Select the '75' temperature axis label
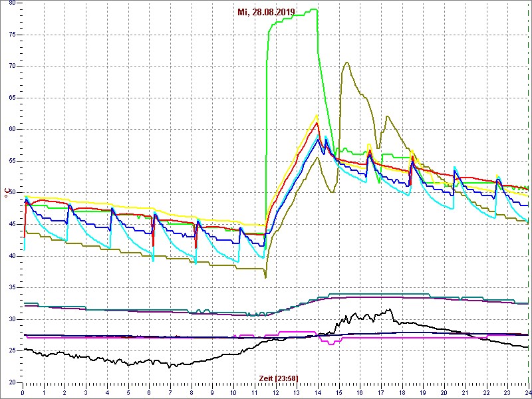Image resolution: width=532 pixels, height=399 pixels. tap(13, 35)
